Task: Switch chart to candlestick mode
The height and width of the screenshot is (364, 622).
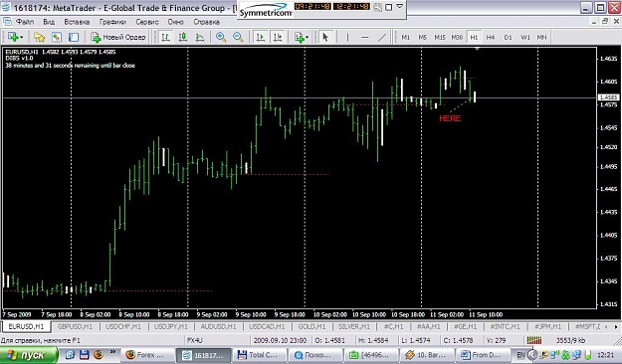Action: pos(182,37)
